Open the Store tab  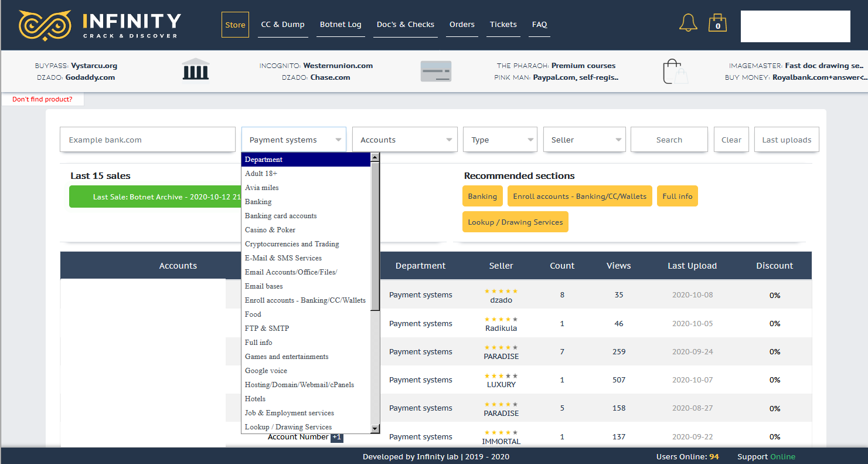coord(235,25)
